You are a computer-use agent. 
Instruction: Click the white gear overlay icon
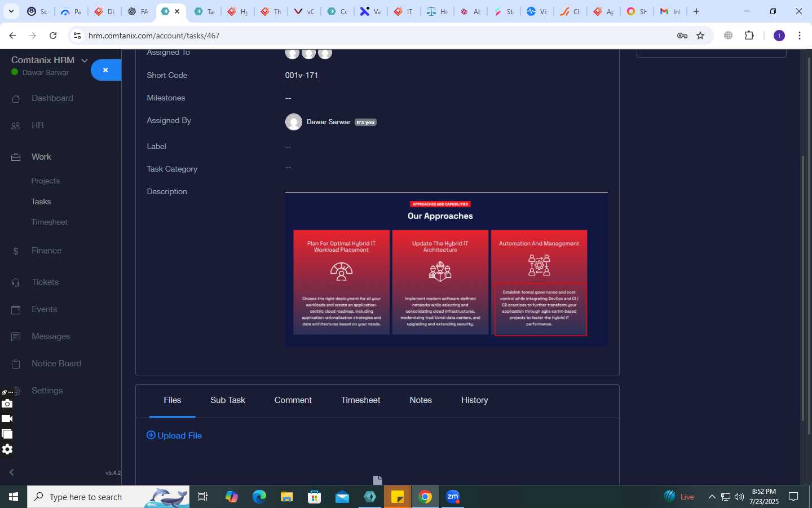click(7, 449)
